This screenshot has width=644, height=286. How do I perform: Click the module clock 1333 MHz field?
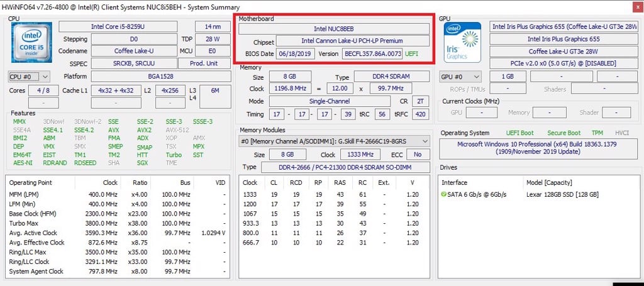(x=360, y=155)
